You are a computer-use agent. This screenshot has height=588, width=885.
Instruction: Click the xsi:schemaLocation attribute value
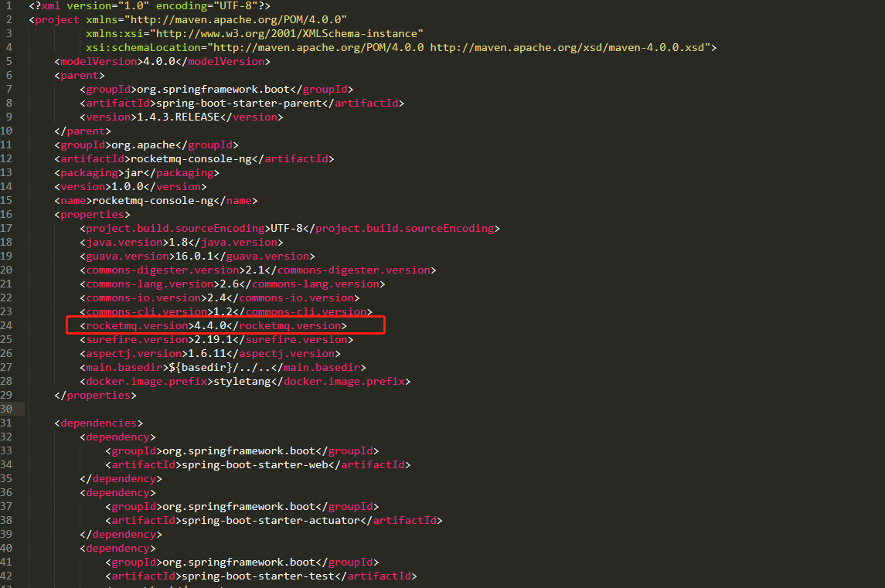coord(459,47)
